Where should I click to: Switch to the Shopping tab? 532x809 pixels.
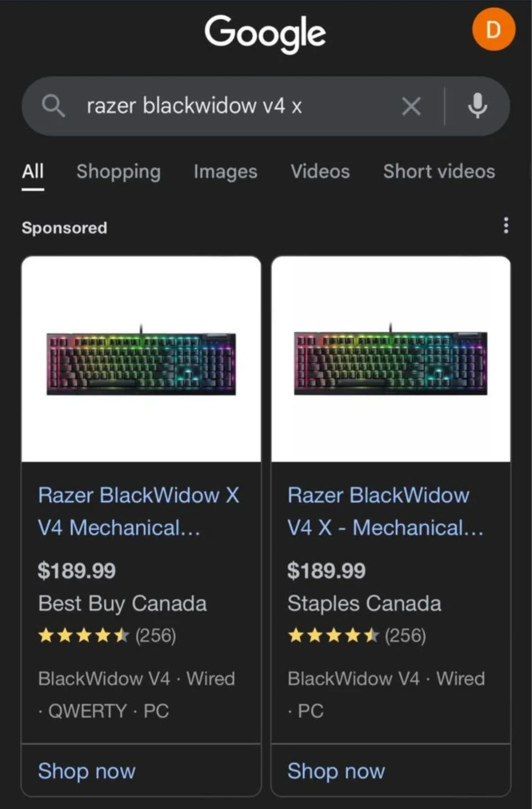pyautogui.click(x=119, y=171)
